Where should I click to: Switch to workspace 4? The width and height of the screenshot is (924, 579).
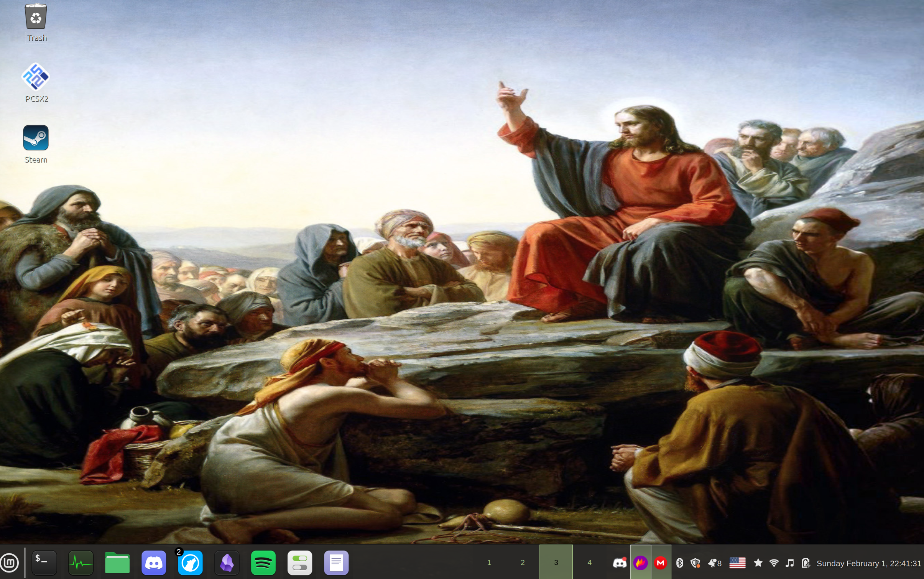coord(589,563)
